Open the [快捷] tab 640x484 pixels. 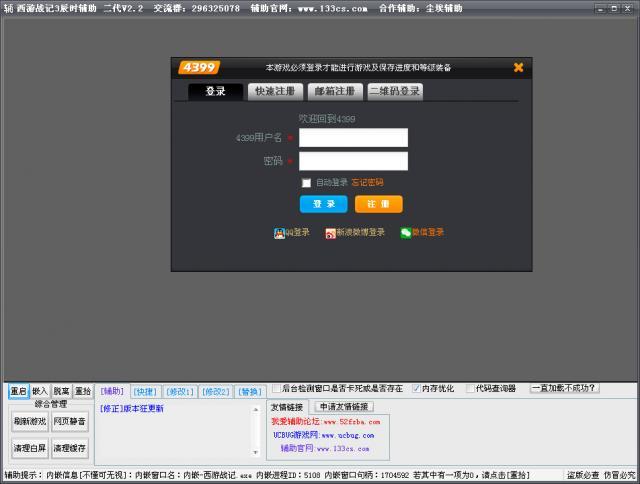point(145,392)
